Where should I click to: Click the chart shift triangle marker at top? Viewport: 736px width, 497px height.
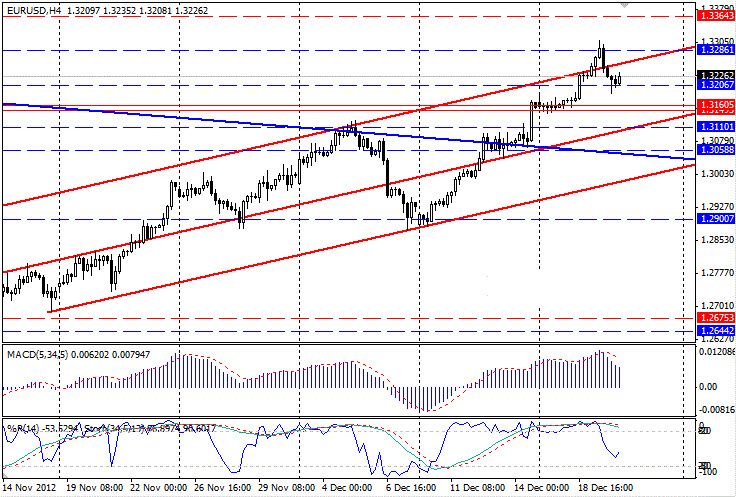point(625,7)
